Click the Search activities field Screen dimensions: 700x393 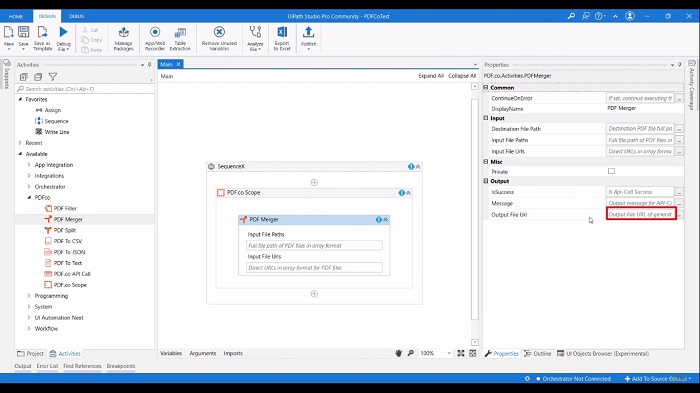(x=85, y=89)
